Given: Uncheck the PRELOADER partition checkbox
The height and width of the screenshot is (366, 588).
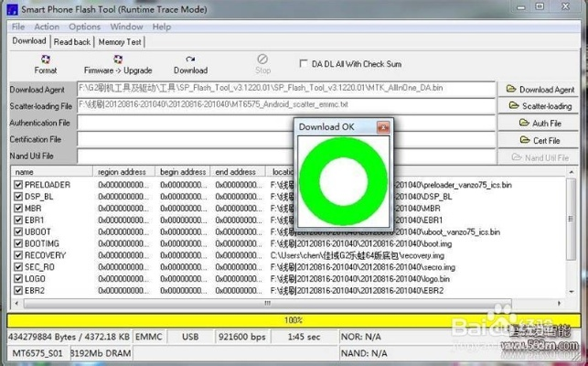Looking at the screenshot, I should [x=18, y=185].
